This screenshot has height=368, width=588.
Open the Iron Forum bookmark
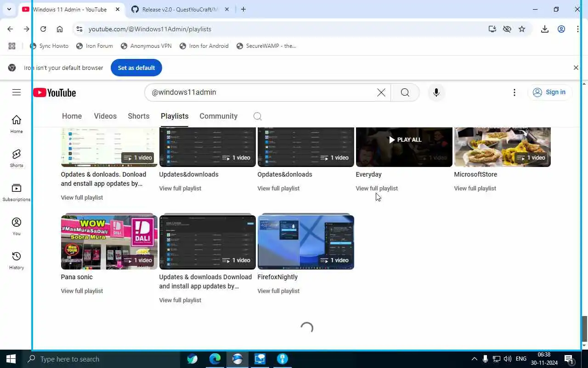(95, 46)
